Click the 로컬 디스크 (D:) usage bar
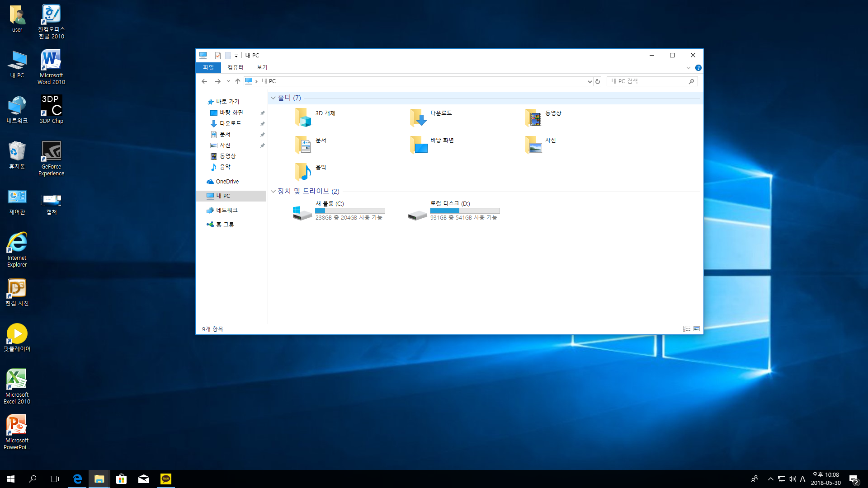Image resolution: width=868 pixels, height=488 pixels. pyautogui.click(x=465, y=211)
